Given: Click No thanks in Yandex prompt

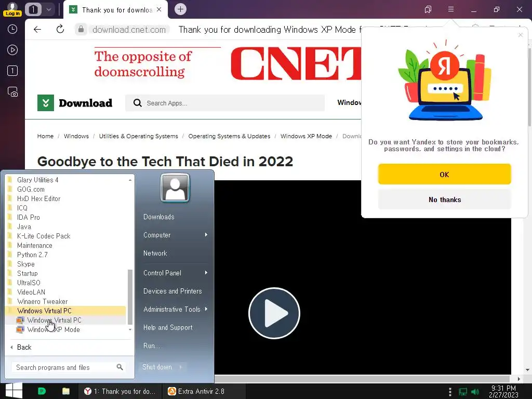Looking at the screenshot, I should 445,199.
